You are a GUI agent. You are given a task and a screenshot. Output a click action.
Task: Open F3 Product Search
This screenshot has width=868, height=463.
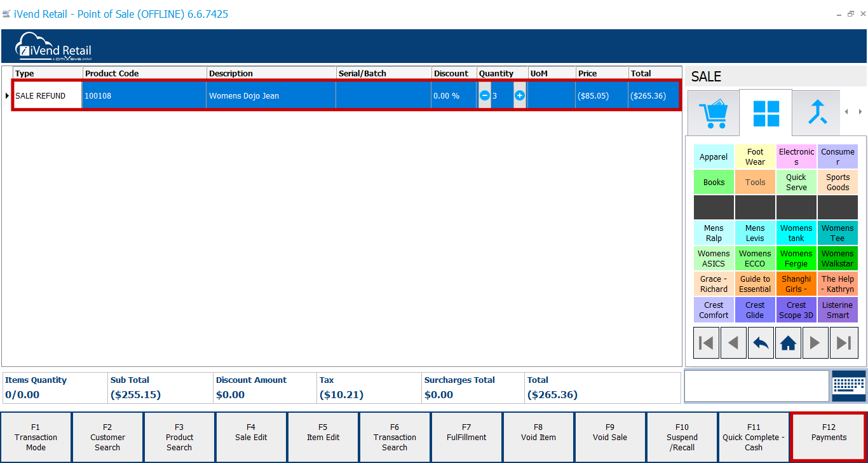click(179, 437)
